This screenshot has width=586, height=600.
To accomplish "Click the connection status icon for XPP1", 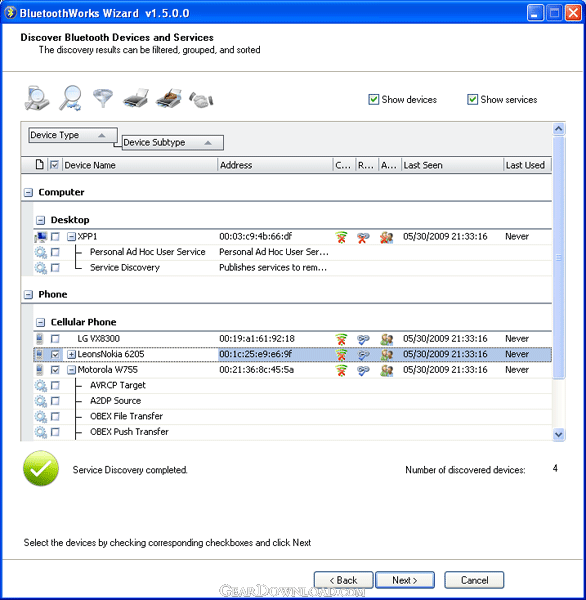I will 341,237.
